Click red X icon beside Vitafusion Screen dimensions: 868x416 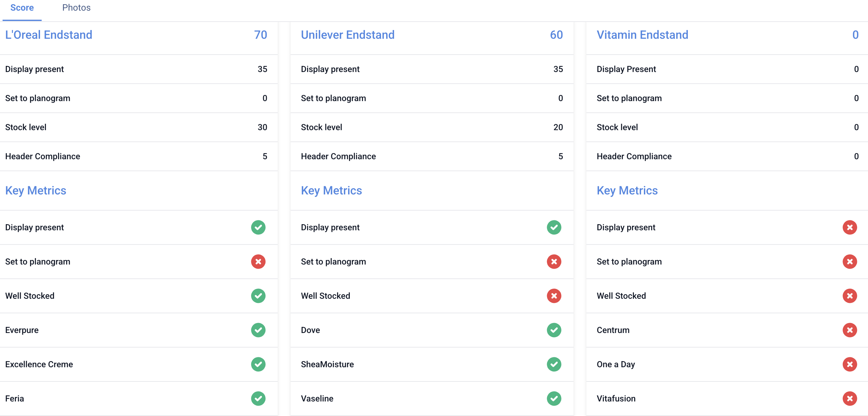click(850, 399)
